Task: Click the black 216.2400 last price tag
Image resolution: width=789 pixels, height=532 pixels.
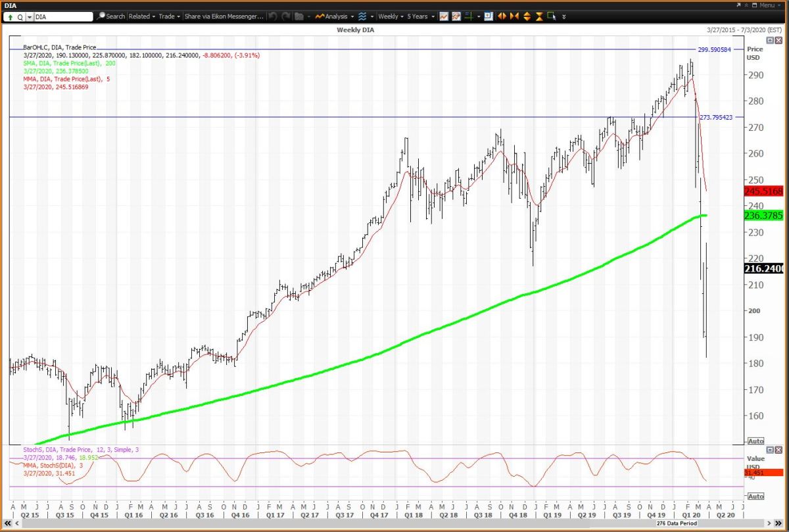Action: coord(763,268)
